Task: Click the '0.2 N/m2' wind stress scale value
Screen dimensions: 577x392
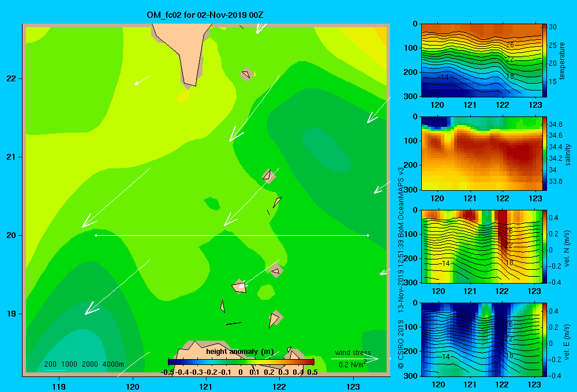Action: point(353,364)
